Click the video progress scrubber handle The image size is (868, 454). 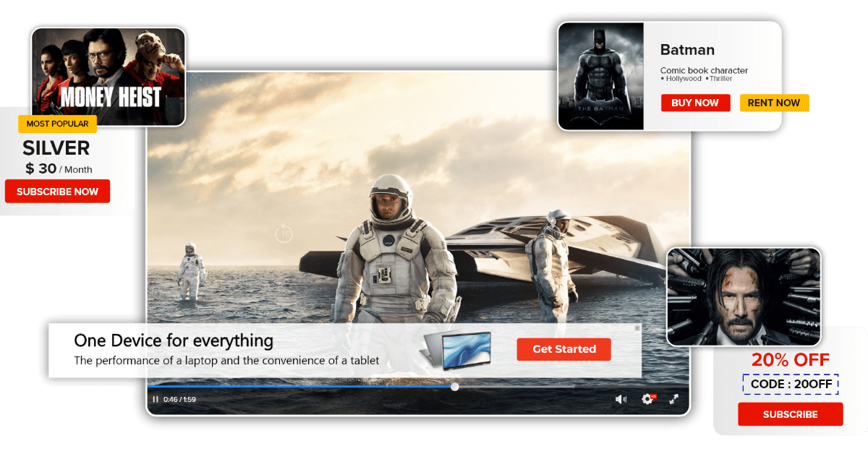coord(454,387)
